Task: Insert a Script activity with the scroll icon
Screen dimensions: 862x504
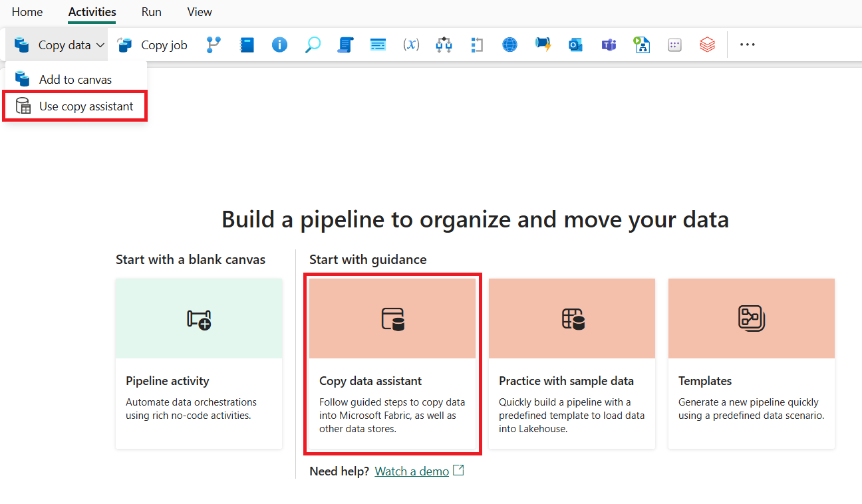Action: tap(345, 45)
